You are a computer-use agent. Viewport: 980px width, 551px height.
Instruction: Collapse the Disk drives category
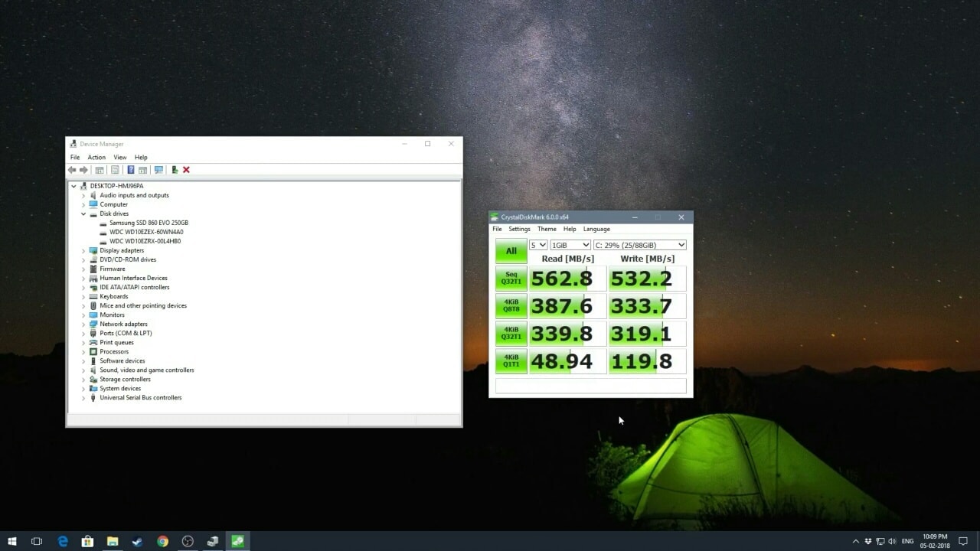[x=83, y=214]
